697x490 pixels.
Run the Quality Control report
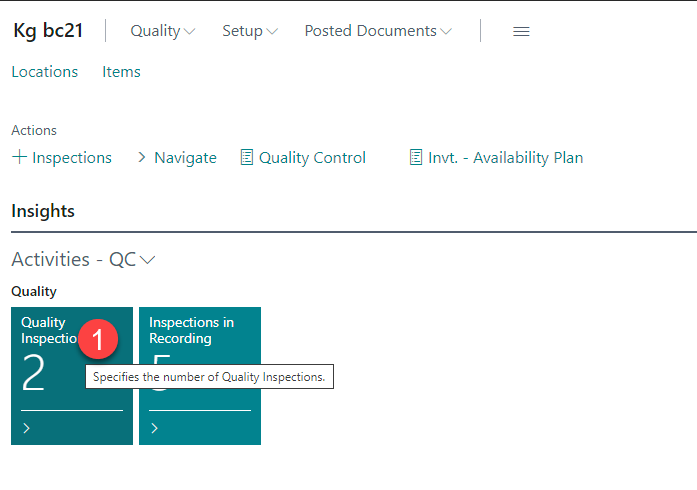click(x=312, y=158)
